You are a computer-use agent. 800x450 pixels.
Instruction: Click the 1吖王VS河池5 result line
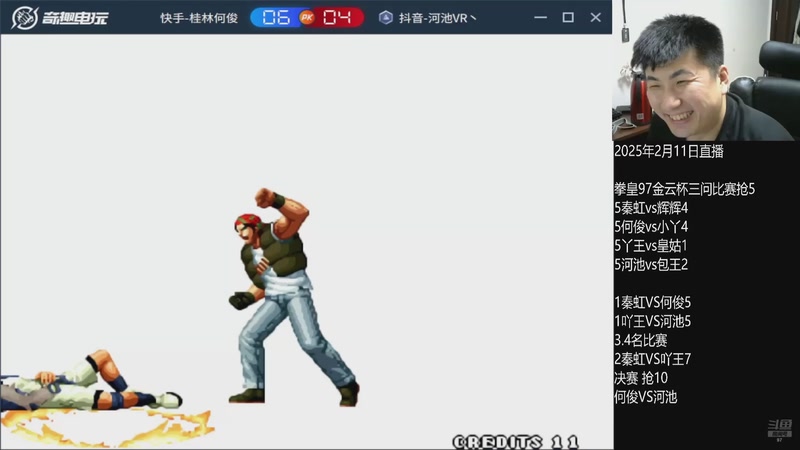pos(653,321)
